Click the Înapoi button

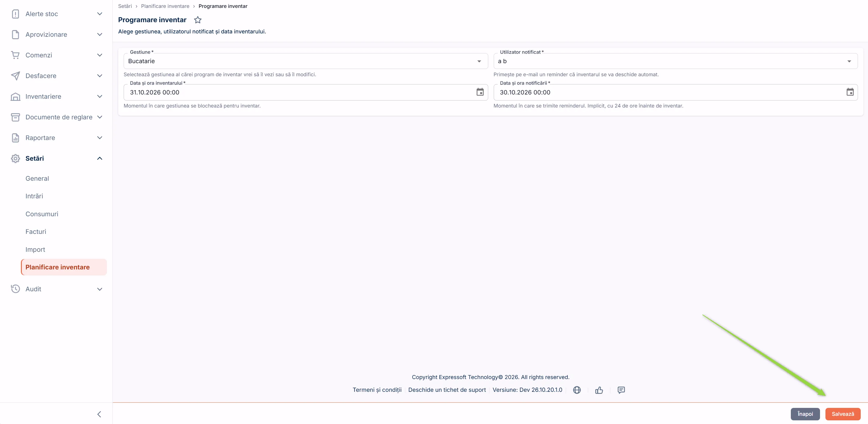coord(805,414)
